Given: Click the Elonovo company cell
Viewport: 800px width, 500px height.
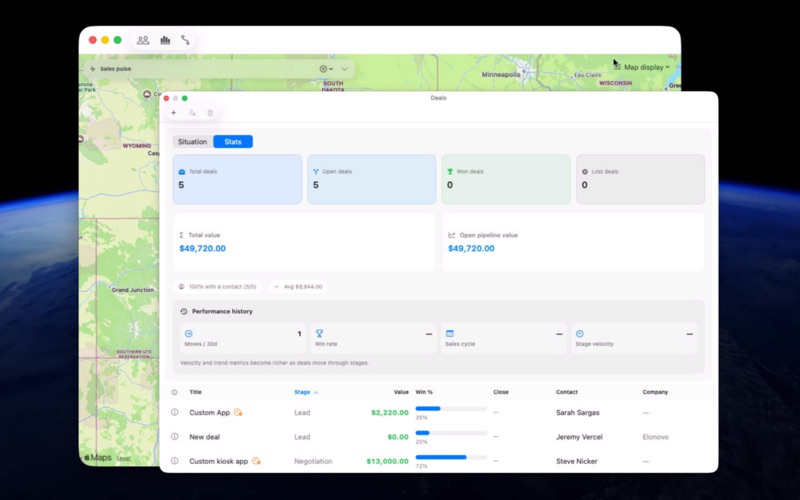Looking at the screenshot, I should 656,437.
